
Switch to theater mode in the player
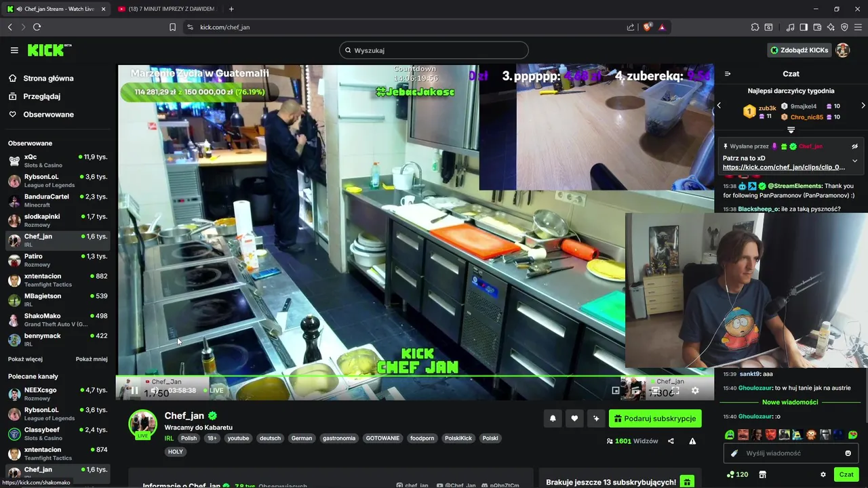pos(655,390)
